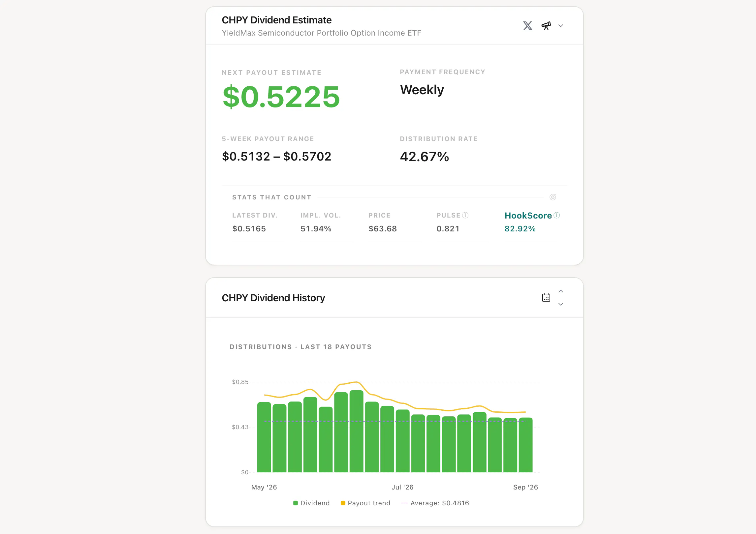Click the Payment Frequency label
This screenshot has width=756, height=534.
(x=442, y=72)
